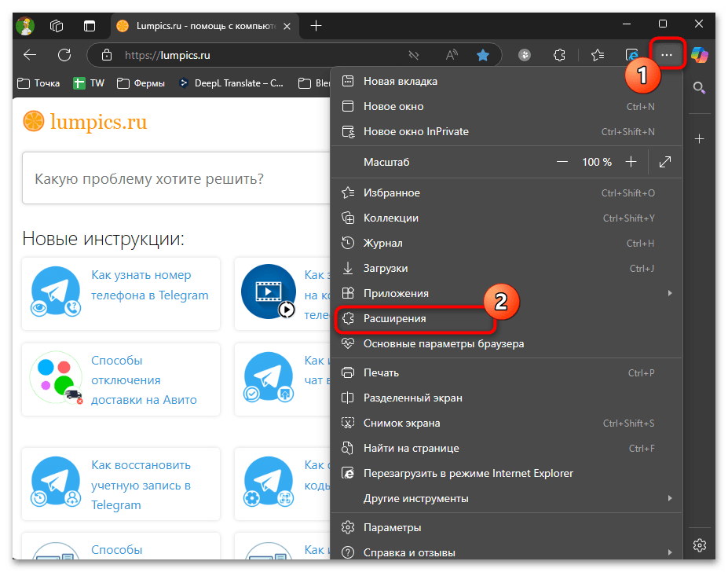Open Параметры from the menu

pos(507,527)
